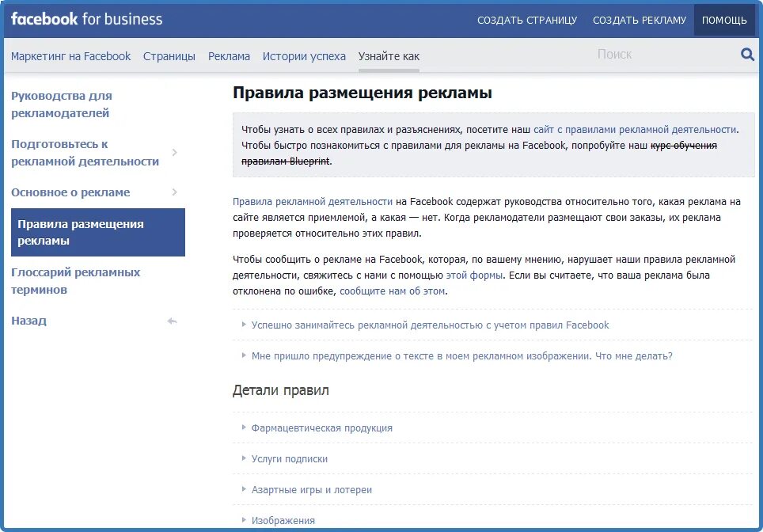Image resolution: width=763 pixels, height=532 pixels.
Task: Switch to the Реклама tab
Action: click(x=229, y=56)
